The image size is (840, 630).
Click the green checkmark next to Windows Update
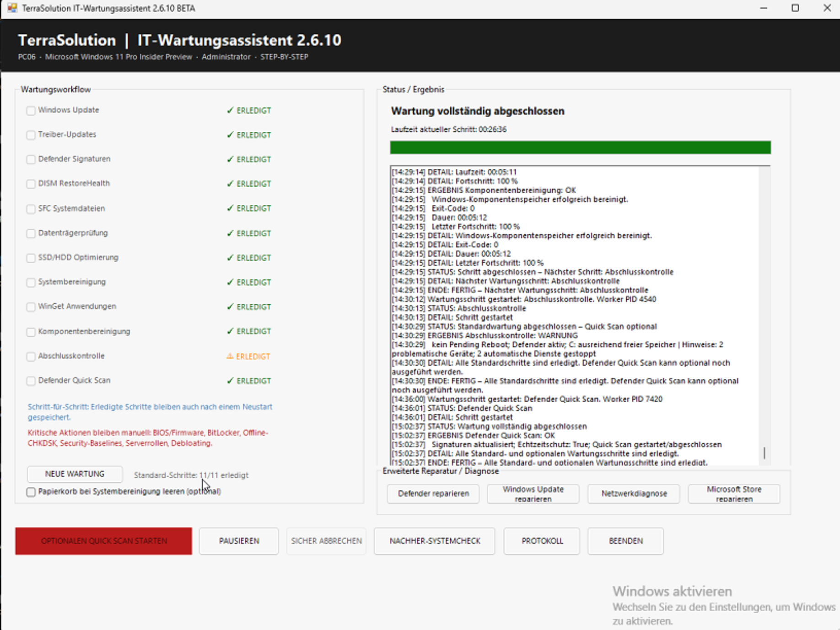(x=230, y=110)
